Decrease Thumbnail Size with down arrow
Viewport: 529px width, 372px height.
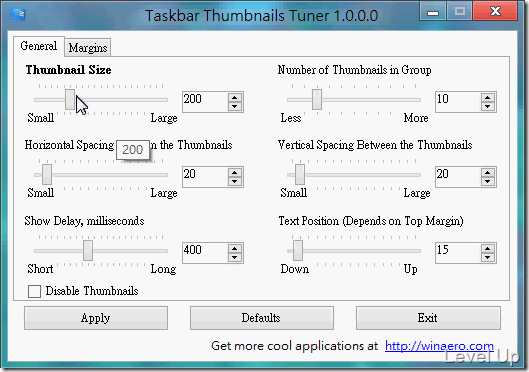pyautogui.click(x=235, y=107)
